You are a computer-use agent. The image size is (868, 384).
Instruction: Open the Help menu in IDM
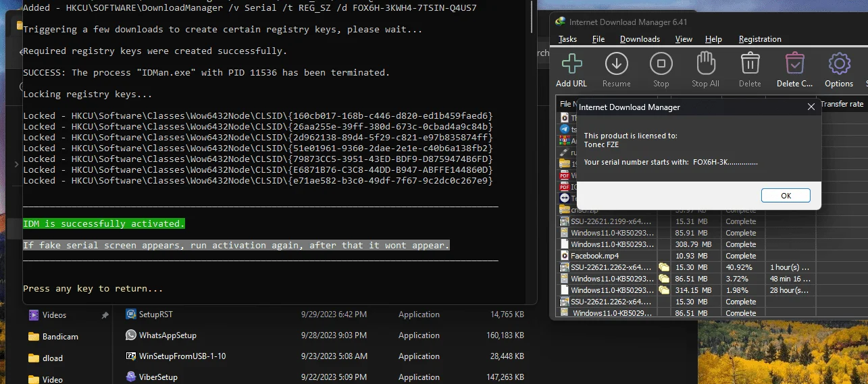coord(713,39)
